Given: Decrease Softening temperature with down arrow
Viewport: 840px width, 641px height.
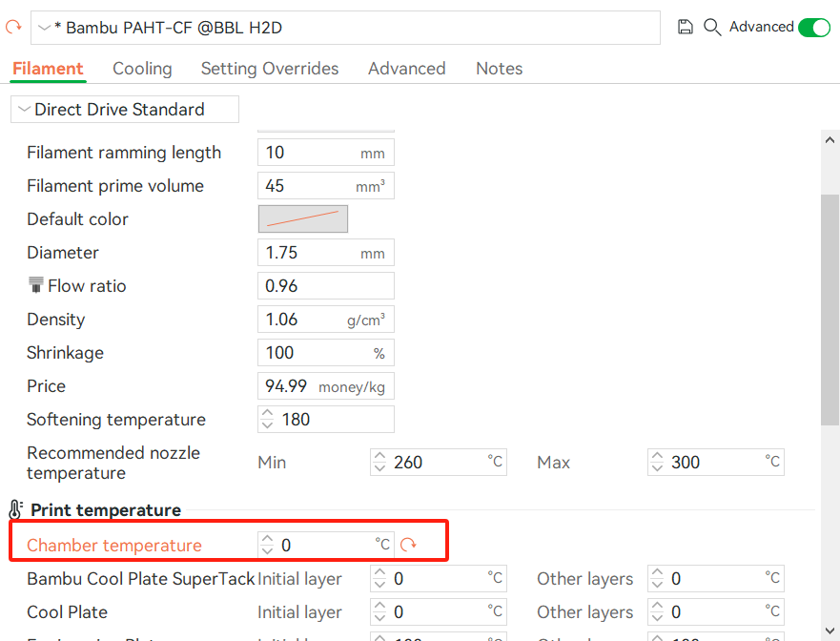Looking at the screenshot, I should pyautogui.click(x=267, y=425).
